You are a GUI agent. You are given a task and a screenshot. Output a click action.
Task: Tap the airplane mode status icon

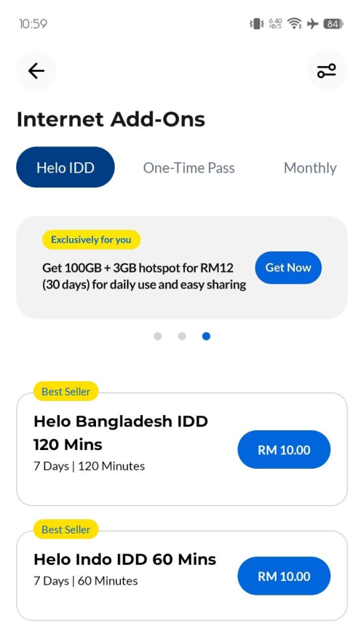(312, 24)
